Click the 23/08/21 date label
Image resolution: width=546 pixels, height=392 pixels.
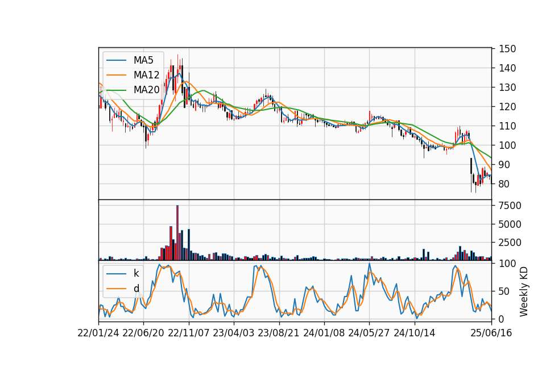279,333
